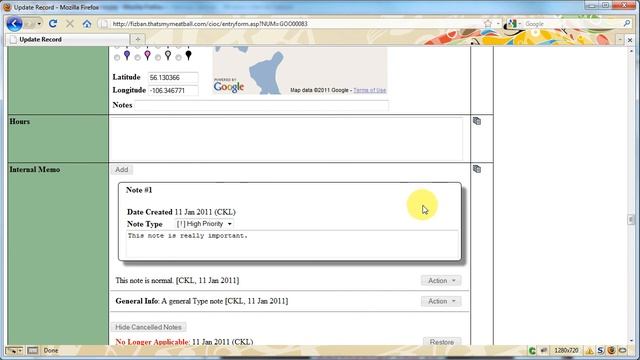Click the map preview thumbnail
The image size is (640, 360).
(x=300, y=70)
